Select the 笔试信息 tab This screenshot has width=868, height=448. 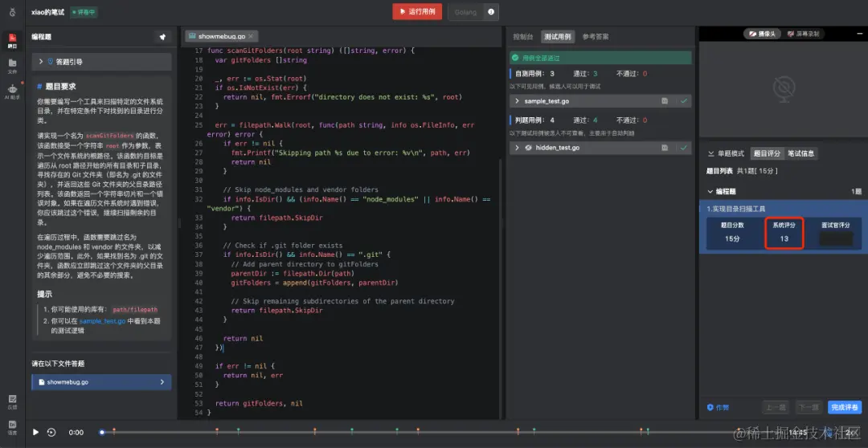point(800,153)
